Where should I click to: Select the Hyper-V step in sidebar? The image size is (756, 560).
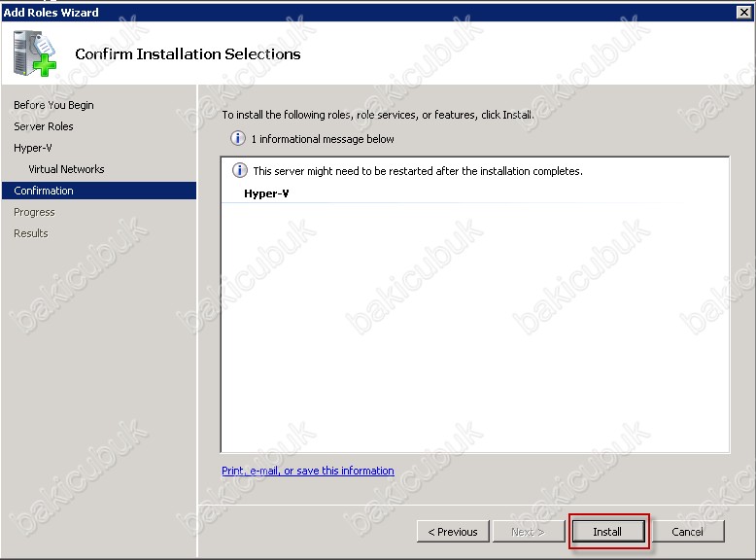coord(33,148)
